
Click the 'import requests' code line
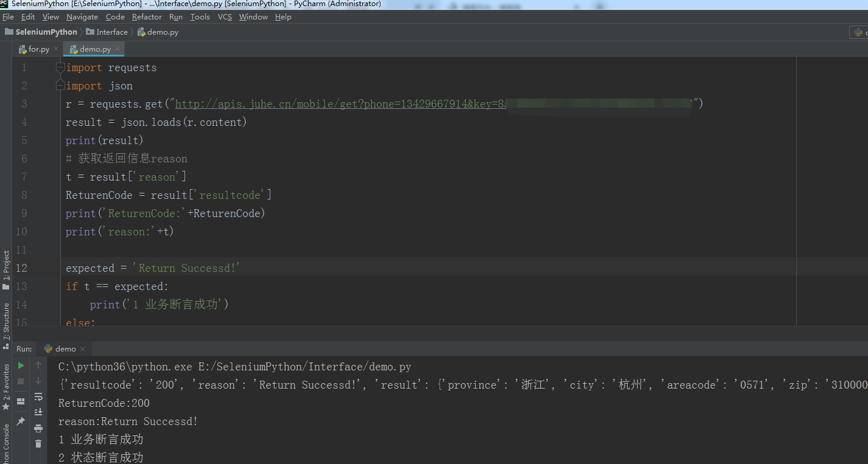pyautogui.click(x=111, y=68)
